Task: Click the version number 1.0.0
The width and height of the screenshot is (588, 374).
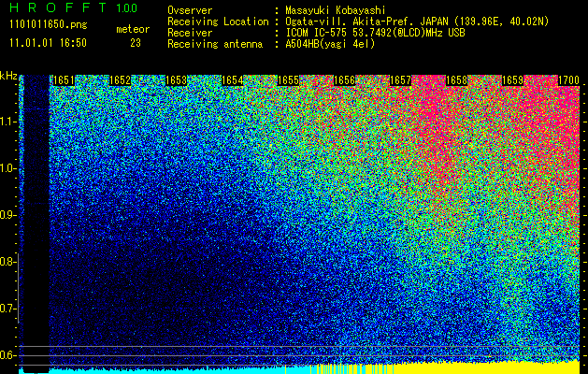Action: tap(127, 8)
